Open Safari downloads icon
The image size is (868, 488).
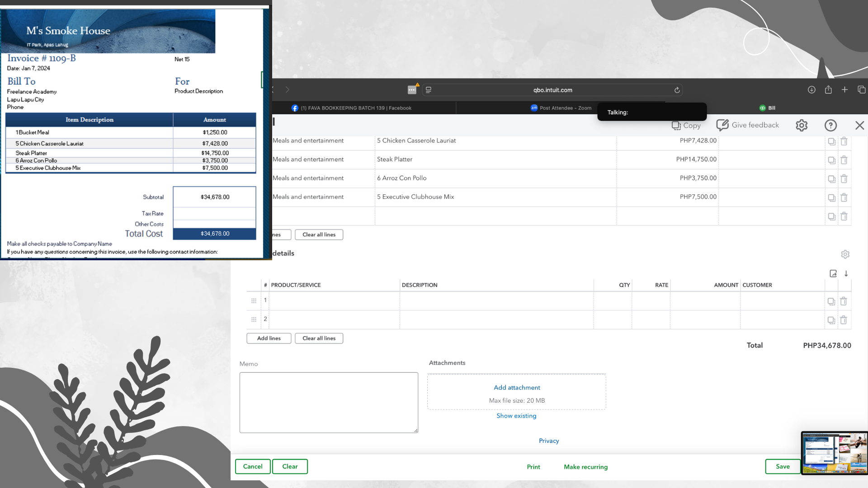(811, 90)
